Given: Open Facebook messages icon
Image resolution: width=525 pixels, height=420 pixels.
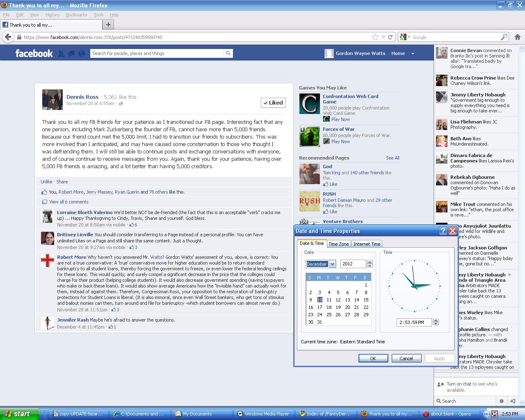Looking at the screenshot, I should [x=71, y=53].
